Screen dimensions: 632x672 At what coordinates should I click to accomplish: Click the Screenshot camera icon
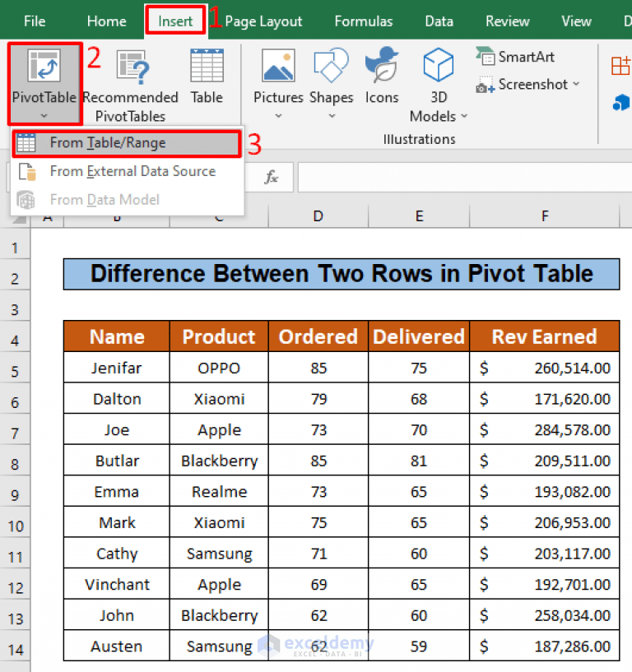click(485, 85)
